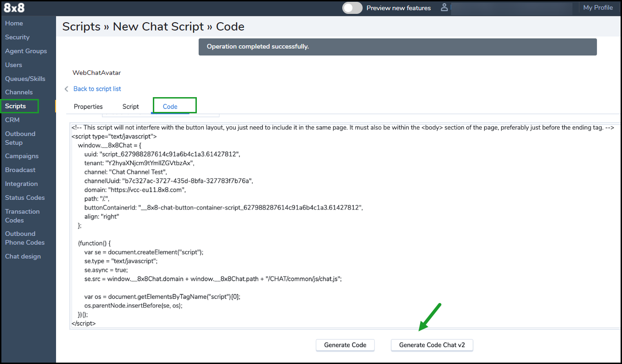
Task: Toggle the Preview new features switch
Action: (x=352, y=8)
